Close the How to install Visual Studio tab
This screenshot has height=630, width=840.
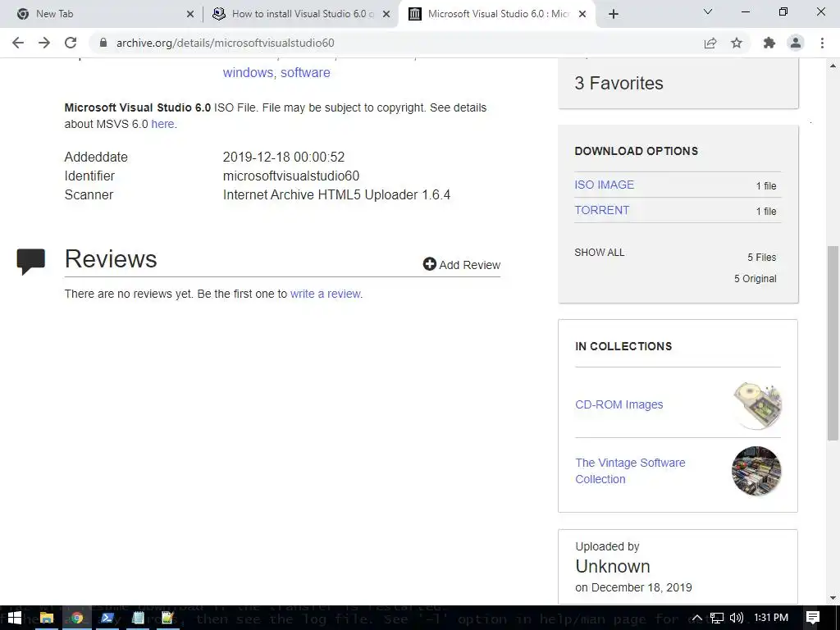(x=386, y=14)
